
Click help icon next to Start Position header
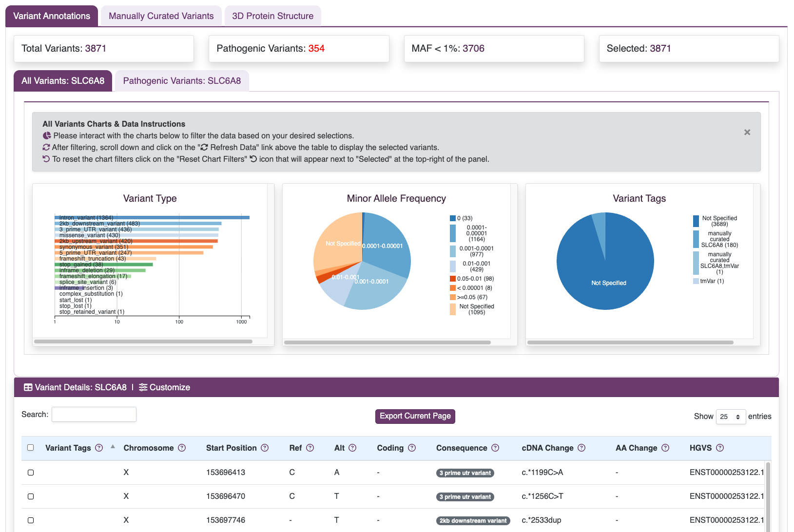click(x=265, y=448)
